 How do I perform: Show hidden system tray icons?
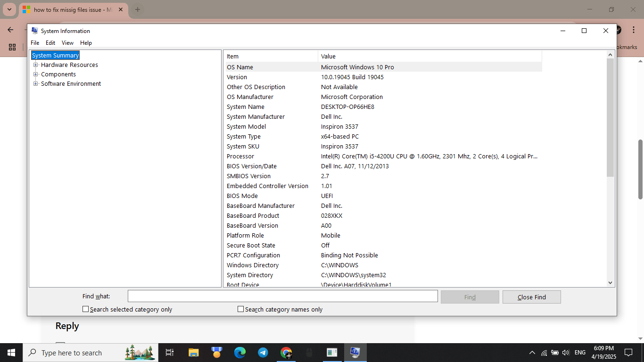click(x=532, y=353)
